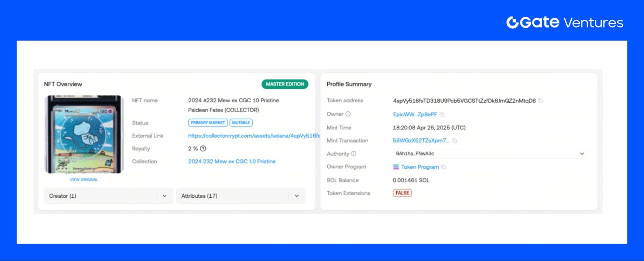
Task: Click the Token Program Solana logo icon
Action: tap(396, 167)
